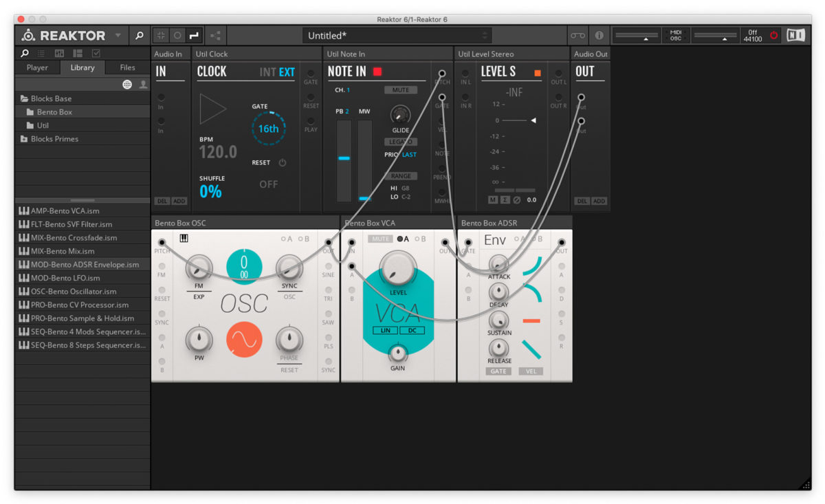
Task: Click the search magnifier in the top toolbar
Action: 139,35
